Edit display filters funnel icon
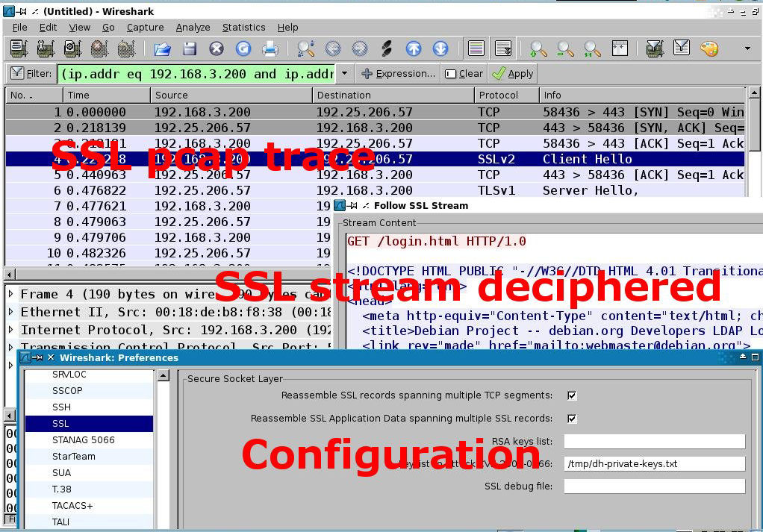 click(682, 48)
